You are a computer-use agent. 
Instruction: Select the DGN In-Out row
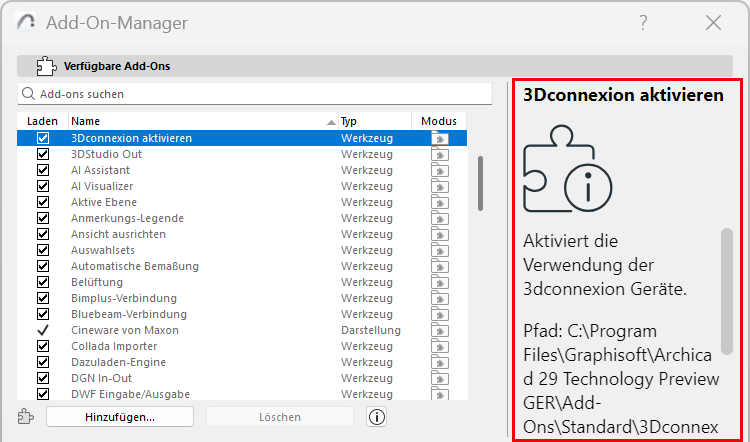click(242, 378)
